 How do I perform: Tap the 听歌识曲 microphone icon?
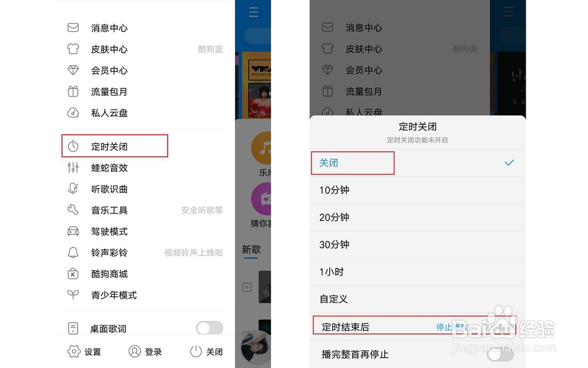(x=73, y=188)
